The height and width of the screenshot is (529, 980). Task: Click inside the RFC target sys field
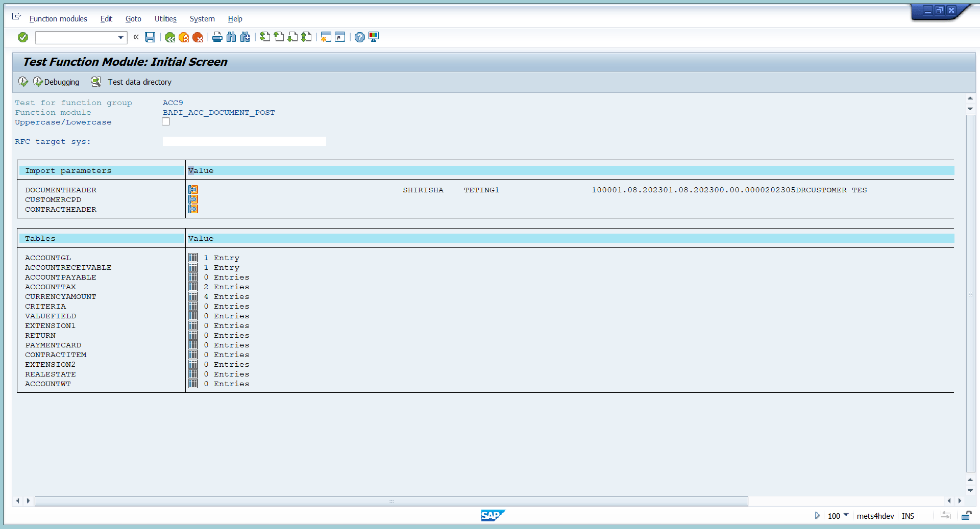coord(244,141)
